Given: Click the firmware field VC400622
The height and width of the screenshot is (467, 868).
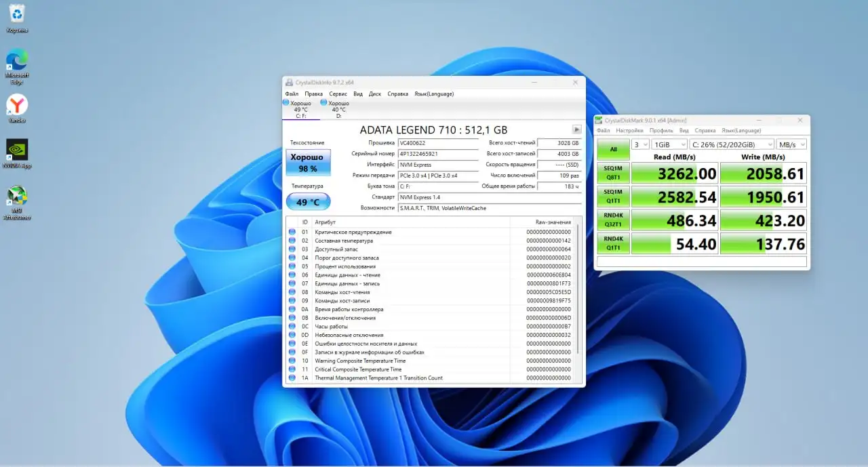Looking at the screenshot, I should pyautogui.click(x=438, y=143).
